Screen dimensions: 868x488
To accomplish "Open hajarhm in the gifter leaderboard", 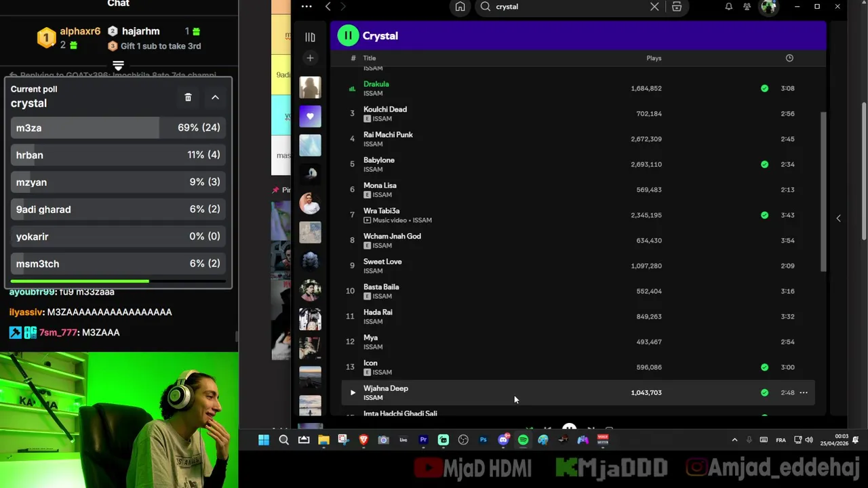I will coord(140,31).
